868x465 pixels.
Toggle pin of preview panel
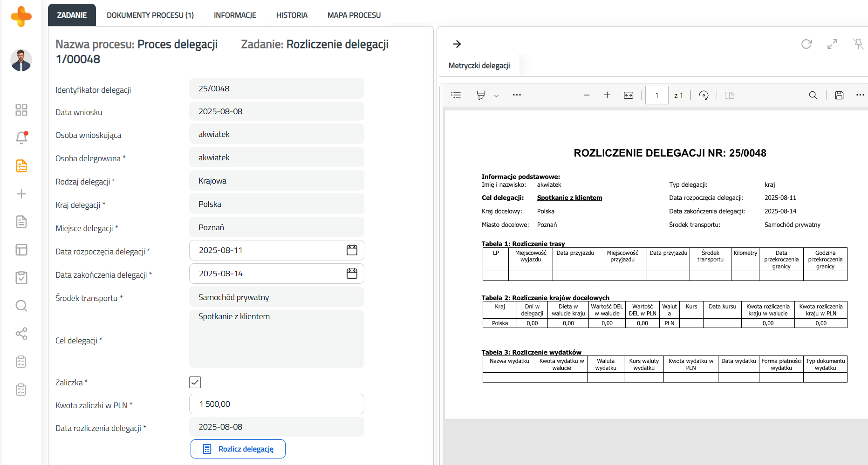coord(858,44)
